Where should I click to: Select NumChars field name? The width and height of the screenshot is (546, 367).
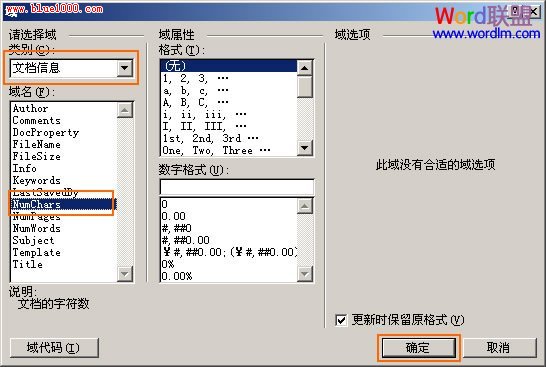[x=63, y=204]
